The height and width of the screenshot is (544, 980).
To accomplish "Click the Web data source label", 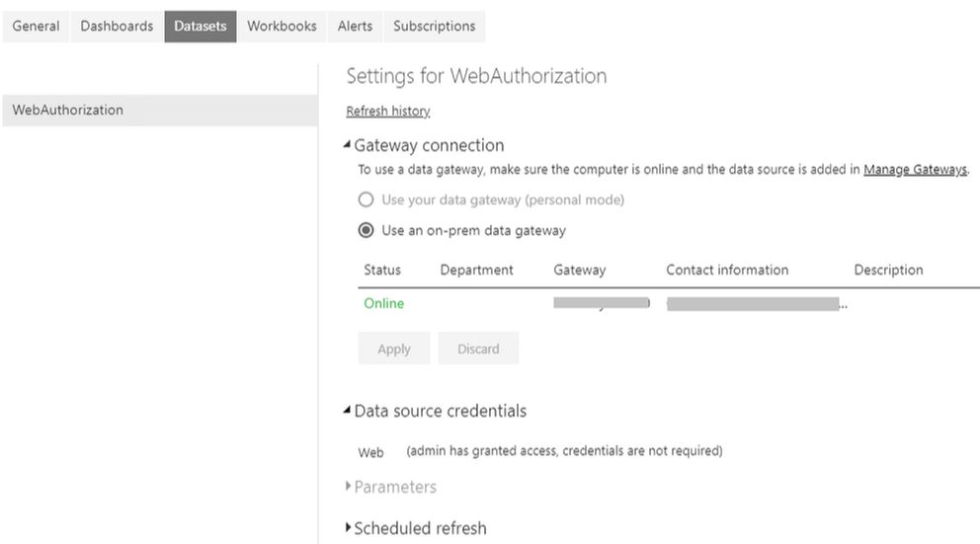I will pos(370,452).
